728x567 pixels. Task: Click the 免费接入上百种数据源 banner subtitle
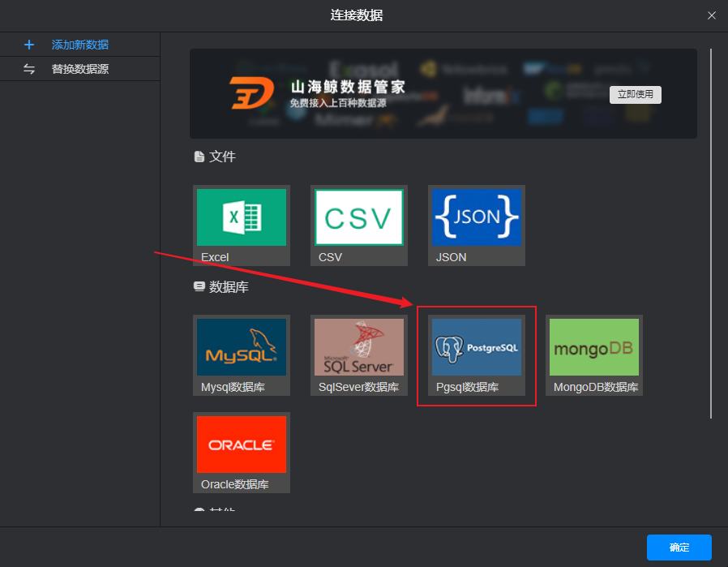click(x=338, y=103)
